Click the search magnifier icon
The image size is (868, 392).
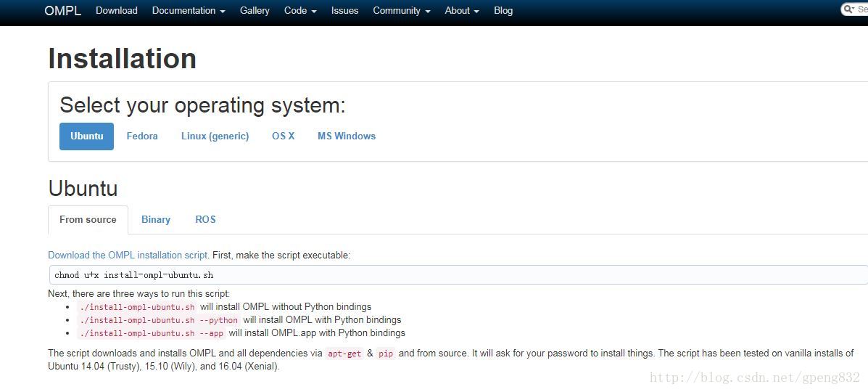pyautogui.click(x=848, y=9)
